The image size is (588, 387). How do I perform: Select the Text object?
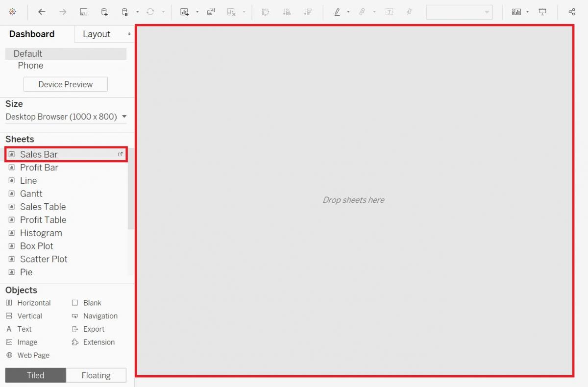pyautogui.click(x=19, y=329)
